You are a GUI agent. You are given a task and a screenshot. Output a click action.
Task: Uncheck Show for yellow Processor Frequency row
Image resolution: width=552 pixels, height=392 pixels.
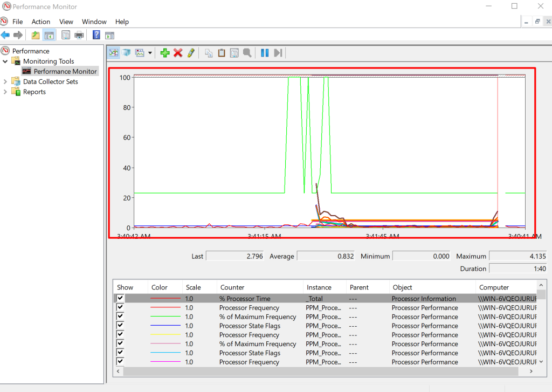click(120, 334)
